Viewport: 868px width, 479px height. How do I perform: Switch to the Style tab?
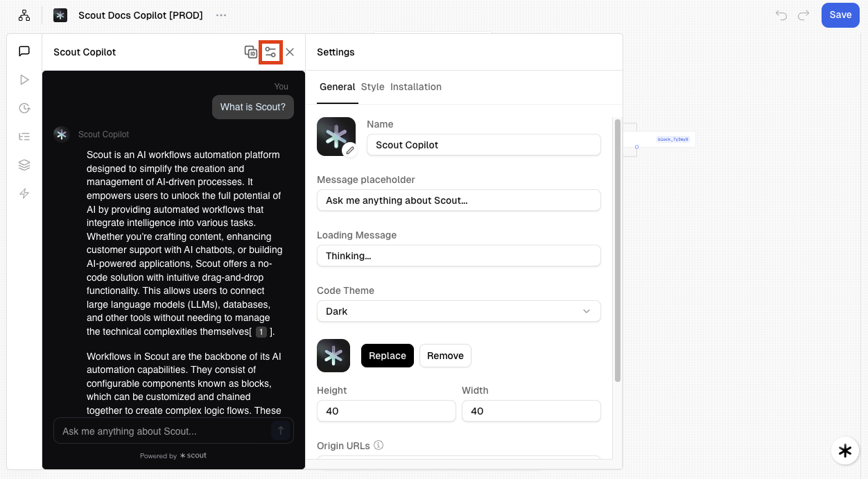(372, 87)
